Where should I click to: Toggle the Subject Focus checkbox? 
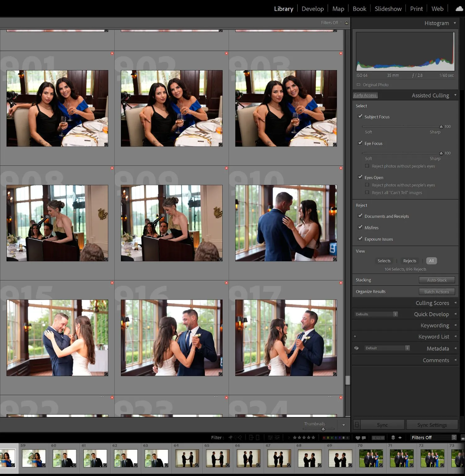pos(360,116)
